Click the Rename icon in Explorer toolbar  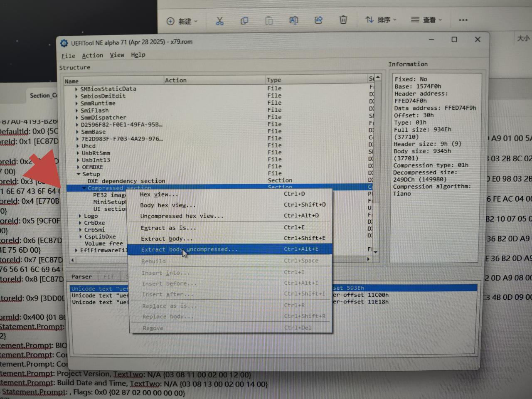294,20
